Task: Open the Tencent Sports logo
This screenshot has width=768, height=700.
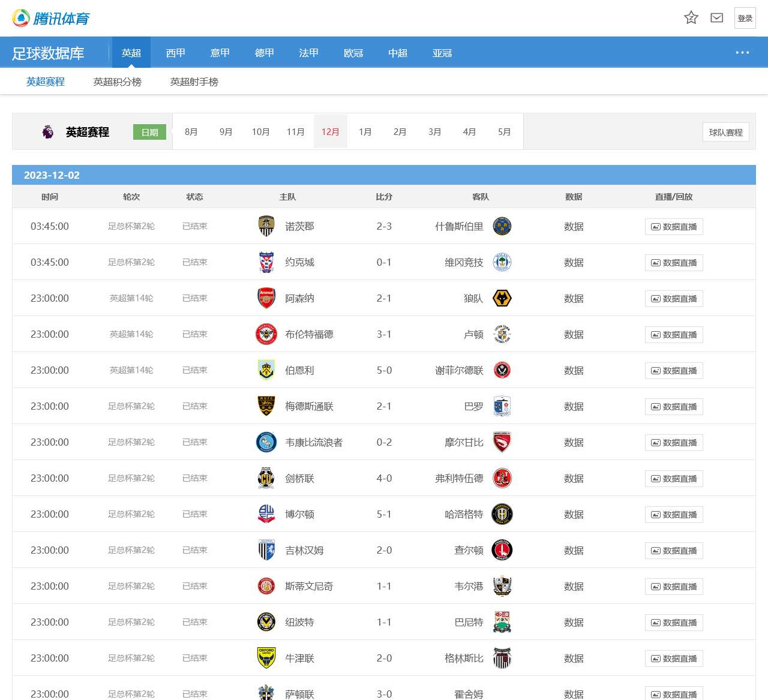Action: 51,18
